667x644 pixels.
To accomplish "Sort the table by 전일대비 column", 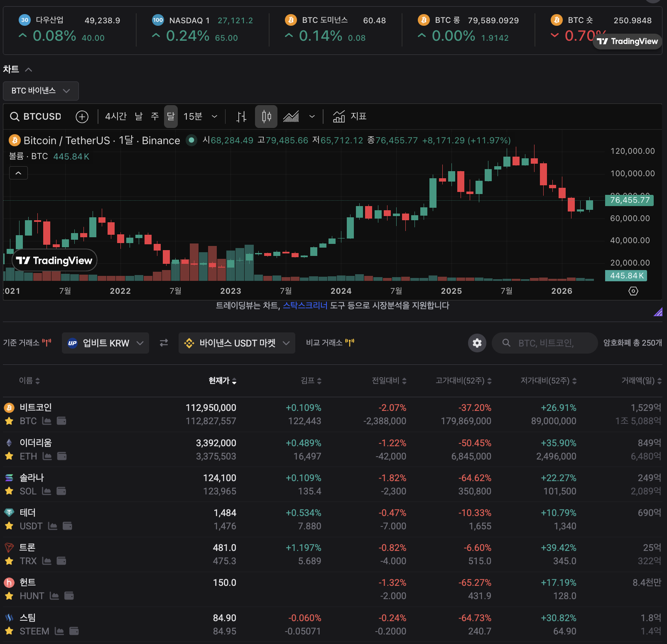I will click(389, 381).
